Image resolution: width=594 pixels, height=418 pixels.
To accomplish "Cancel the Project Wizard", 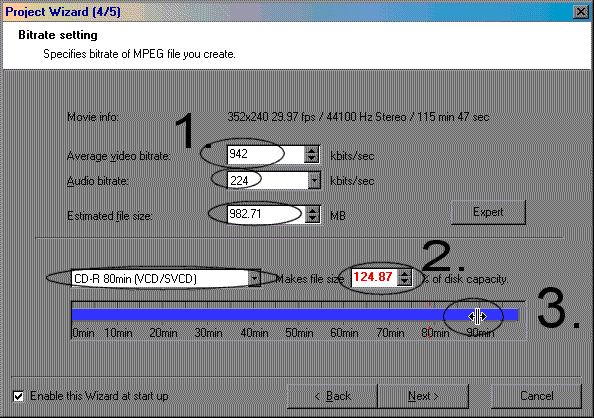I will (536, 396).
